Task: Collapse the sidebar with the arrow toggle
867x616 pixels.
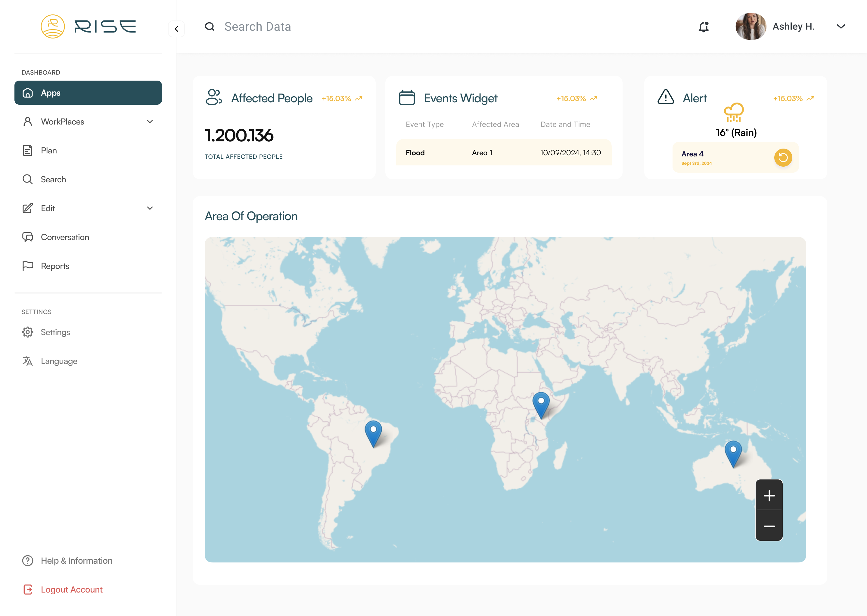Action: tap(176, 29)
